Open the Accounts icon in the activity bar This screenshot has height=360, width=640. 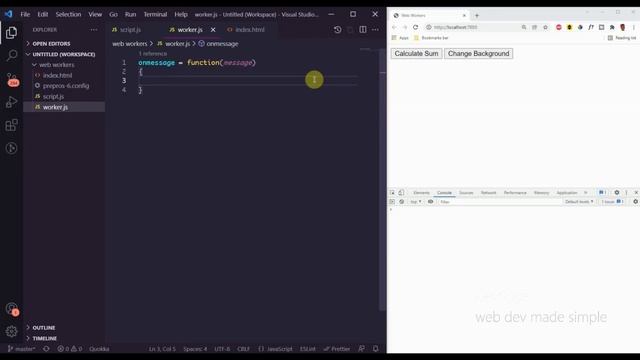pos(12,309)
